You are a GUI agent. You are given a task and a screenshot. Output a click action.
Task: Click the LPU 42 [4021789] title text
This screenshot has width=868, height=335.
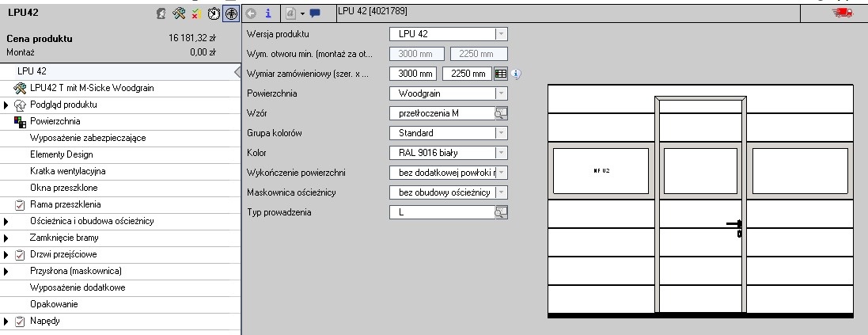click(373, 10)
